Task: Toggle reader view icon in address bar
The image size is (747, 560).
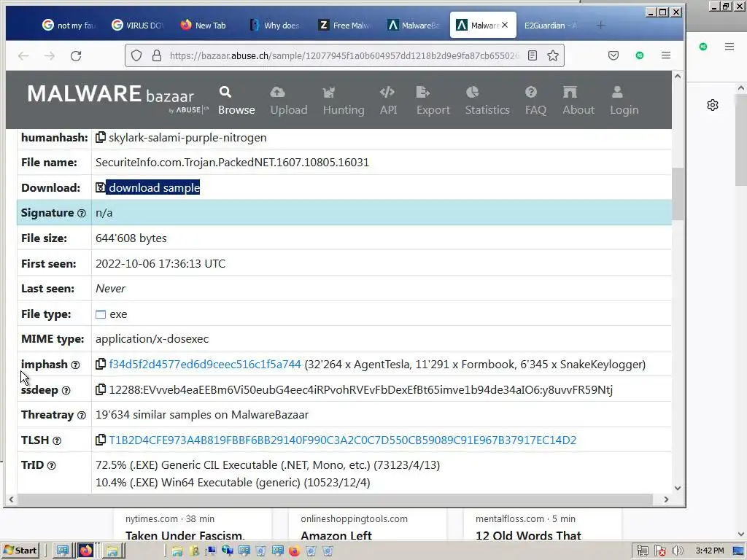Action: pos(533,55)
